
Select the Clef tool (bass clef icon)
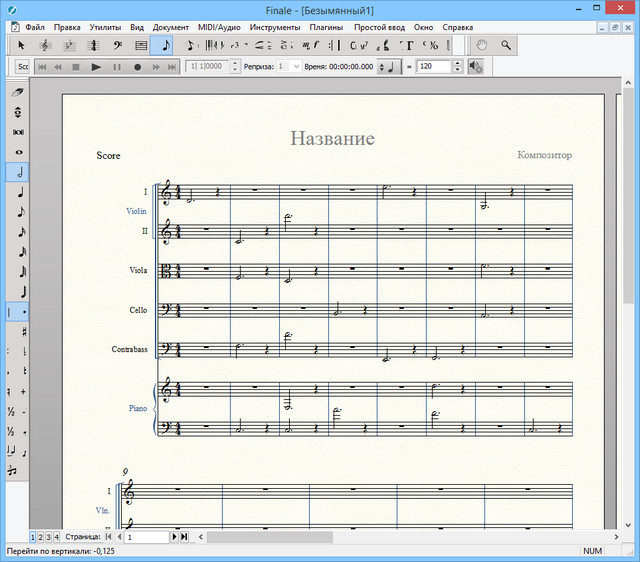(117, 45)
